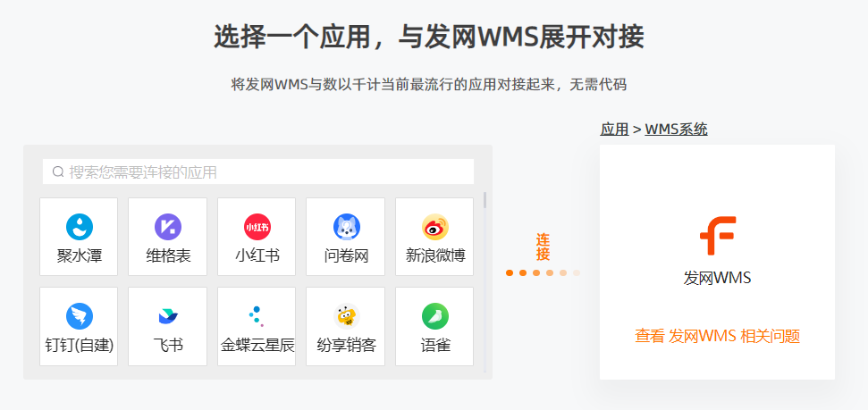This screenshot has width=868, height=410.
Task: Open the 金蝶云星辰 dotted icon
Action: 257,316
